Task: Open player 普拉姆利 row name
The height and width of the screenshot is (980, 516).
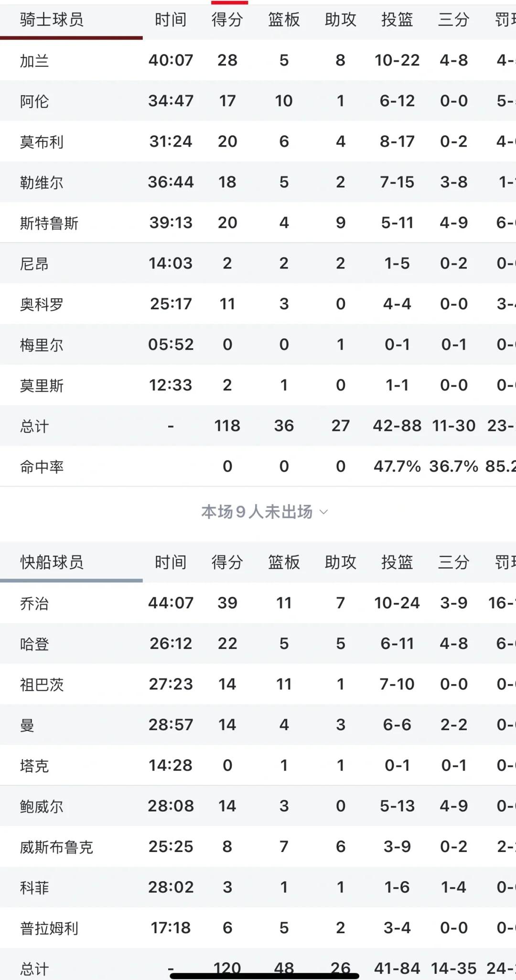Action: click(x=49, y=928)
